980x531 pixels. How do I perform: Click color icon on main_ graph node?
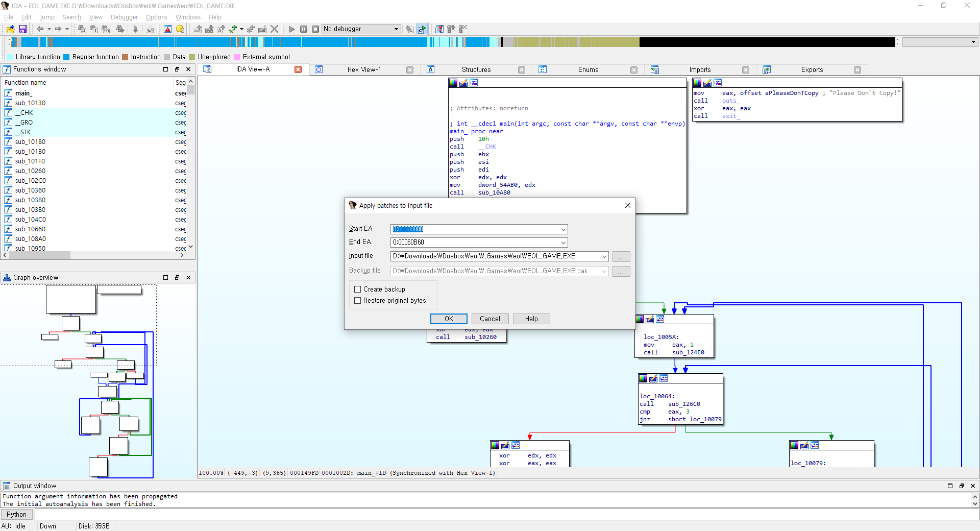point(453,83)
